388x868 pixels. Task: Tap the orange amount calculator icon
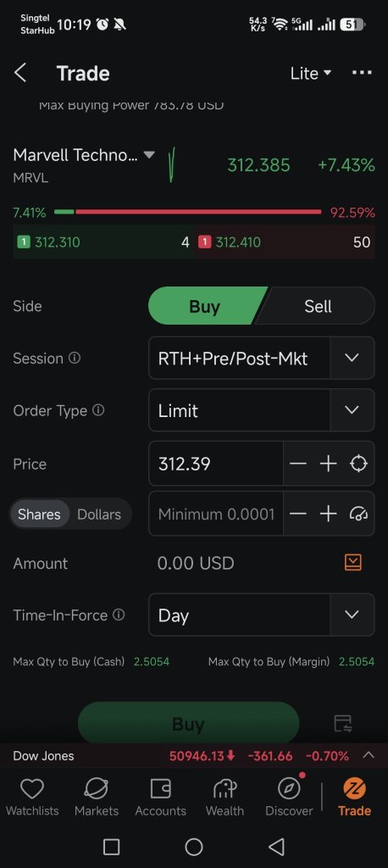tap(353, 563)
